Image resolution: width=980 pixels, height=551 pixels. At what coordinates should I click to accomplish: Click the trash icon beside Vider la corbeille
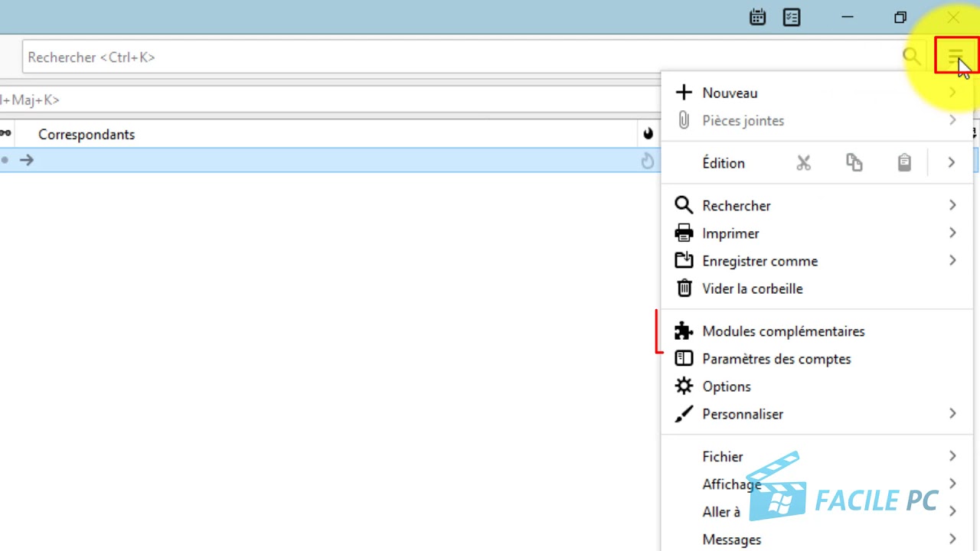tap(684, 289)
